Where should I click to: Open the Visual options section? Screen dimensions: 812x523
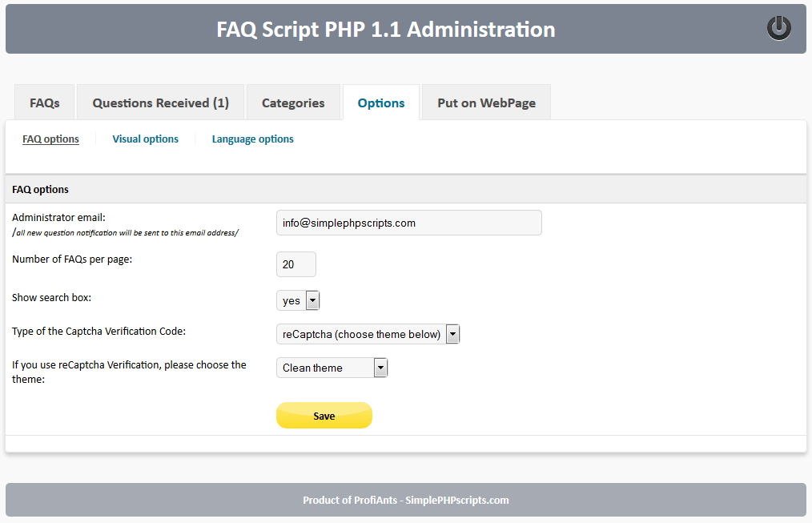[145, 139]
